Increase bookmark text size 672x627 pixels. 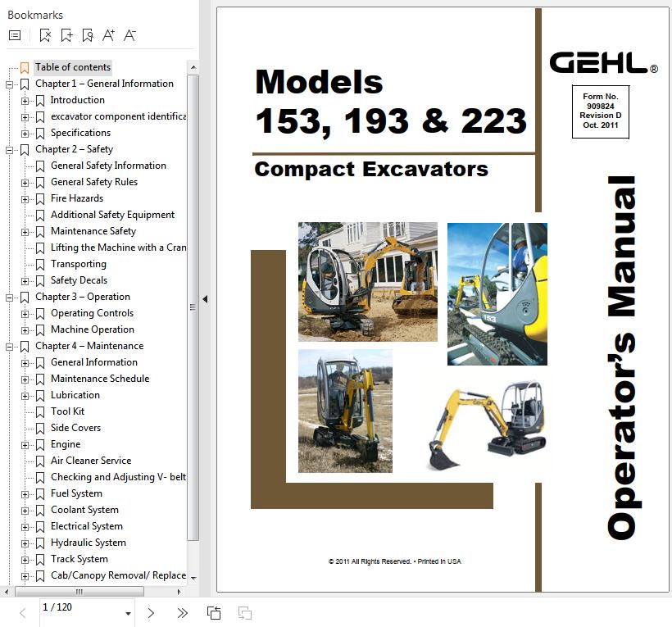(108, 35)
